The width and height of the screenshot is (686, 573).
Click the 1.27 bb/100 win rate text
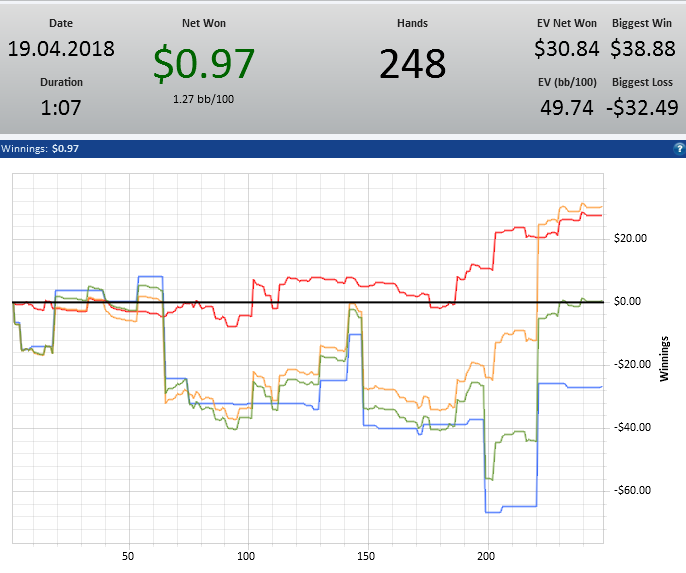pos(203,99)
